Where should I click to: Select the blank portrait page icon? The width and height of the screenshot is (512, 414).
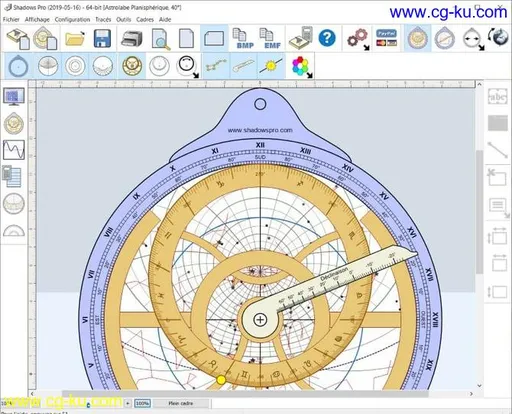pos(186,39)
